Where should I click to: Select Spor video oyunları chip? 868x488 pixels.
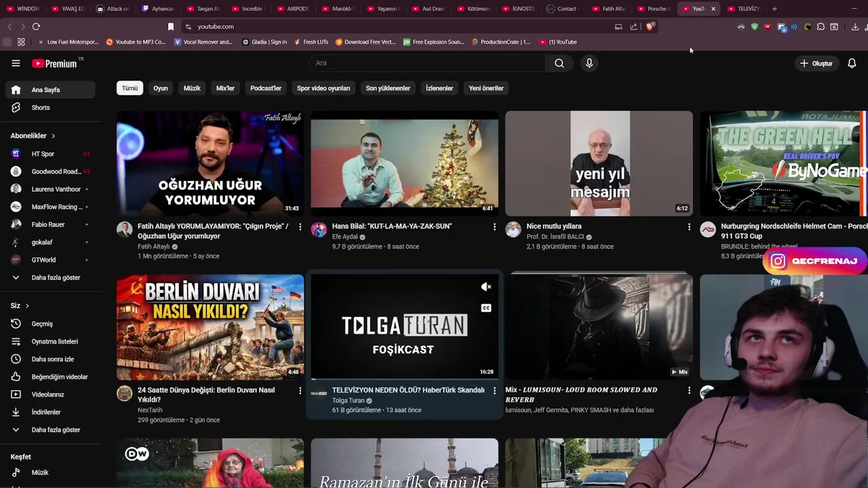click(x=323, y=88)
